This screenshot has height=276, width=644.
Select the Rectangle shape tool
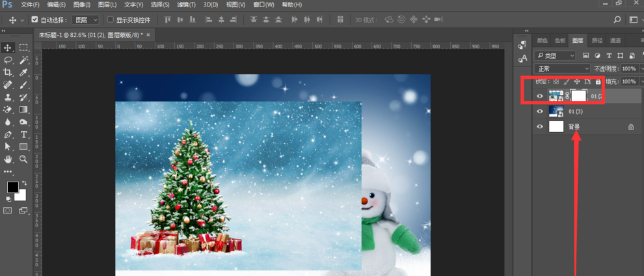23,146
